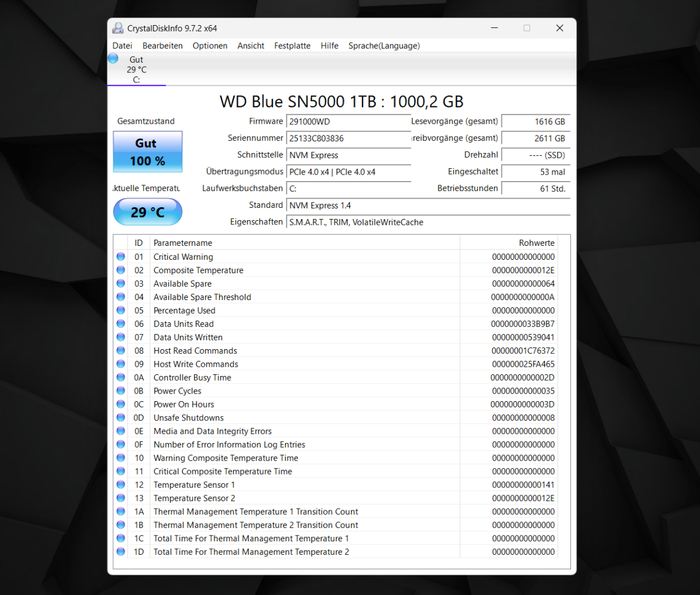Click the status orb for Unsafe Shutdowns
700x595 pixels.
click(x=120, y=417)
